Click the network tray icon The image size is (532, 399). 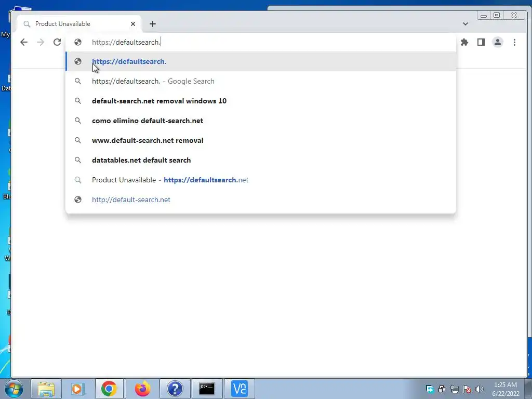pyautogui.click(x=455, y=389)
